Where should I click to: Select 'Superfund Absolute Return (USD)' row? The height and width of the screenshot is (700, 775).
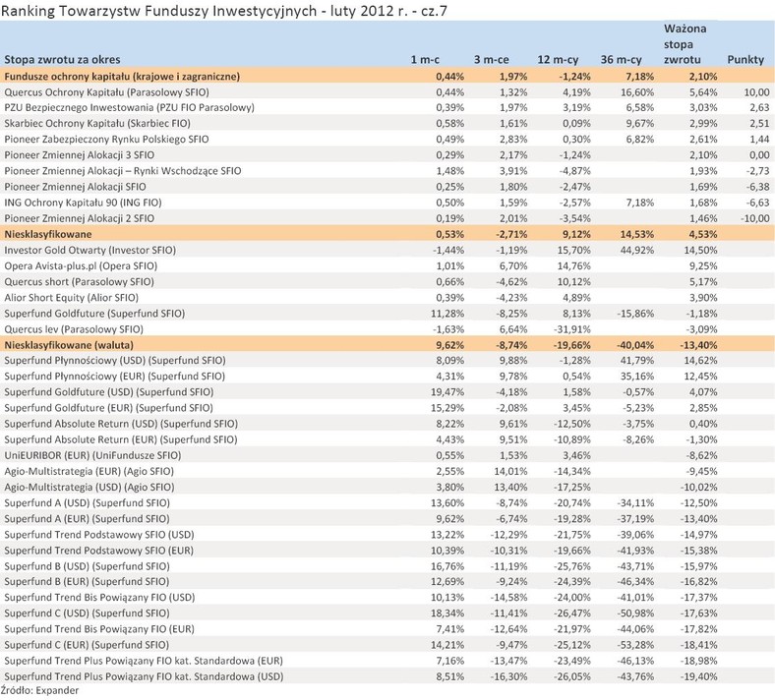click(x=387, y=424)
